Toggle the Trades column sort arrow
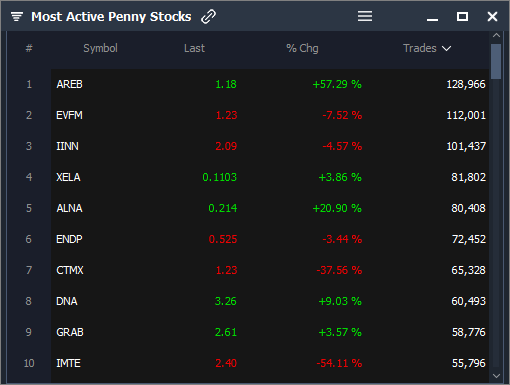 coord(446,49)
